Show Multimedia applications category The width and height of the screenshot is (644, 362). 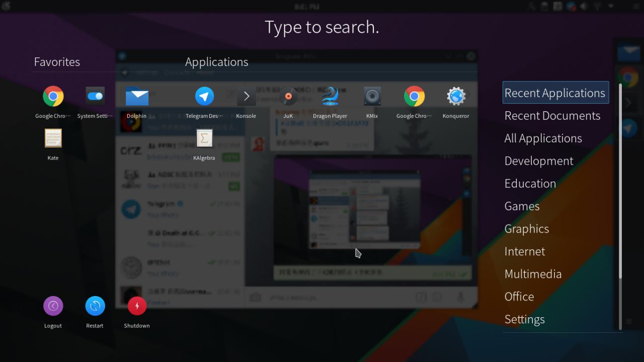(x=533, y=274)
